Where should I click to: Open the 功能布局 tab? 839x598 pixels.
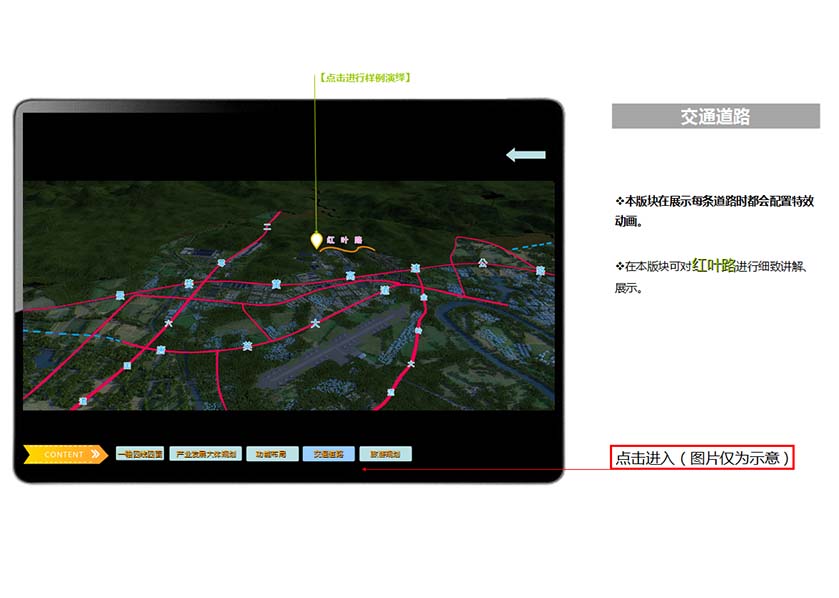(x=270, y=454)
